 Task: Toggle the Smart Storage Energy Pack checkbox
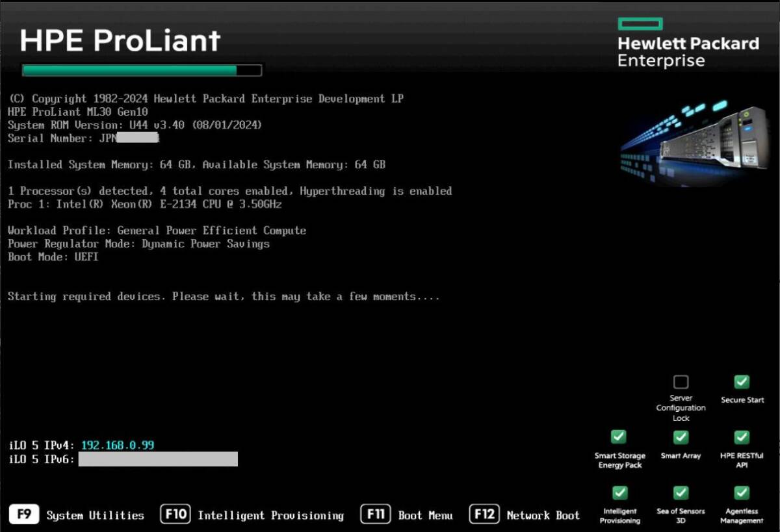tap(619, 437)
